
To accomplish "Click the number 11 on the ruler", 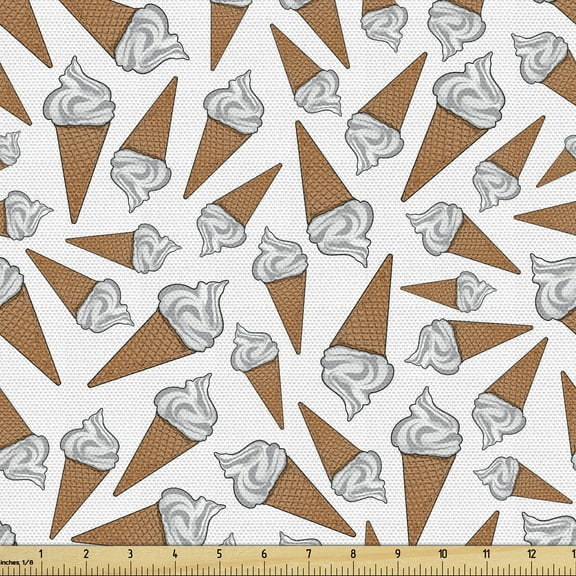I will coord(487,554).
